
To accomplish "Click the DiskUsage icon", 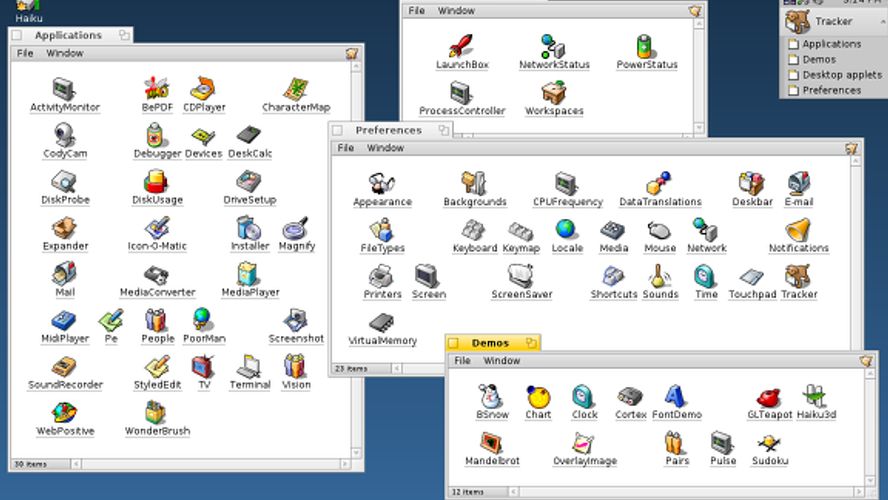I will click(x=156, y=182).
